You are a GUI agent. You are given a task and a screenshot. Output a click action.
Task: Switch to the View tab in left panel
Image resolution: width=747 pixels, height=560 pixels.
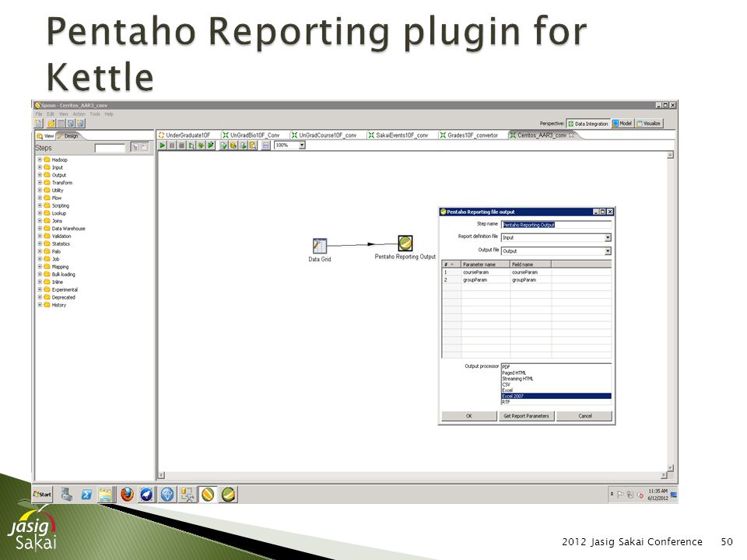pyautogui.click(x=46, y=135)
